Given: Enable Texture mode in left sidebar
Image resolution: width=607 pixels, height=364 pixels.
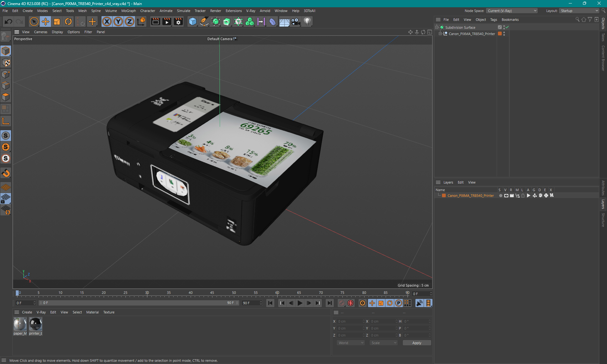Looking at the screenshot, I should 6,63.
